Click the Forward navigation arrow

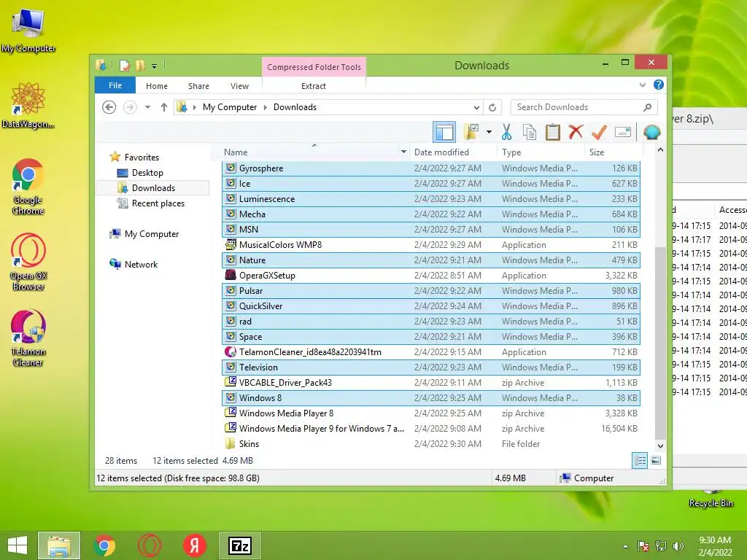pos(130,107)
